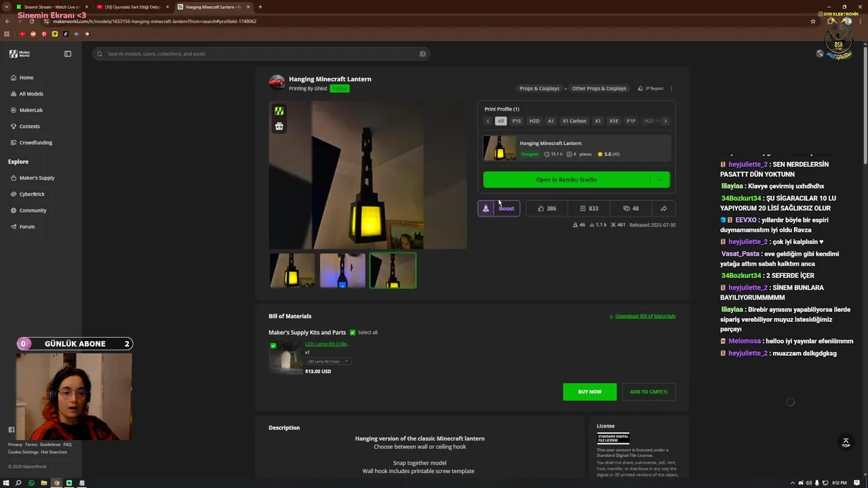Select the third lantern thumbnail
This screenshot has height=488, width=868.
(x=393, y=270)
